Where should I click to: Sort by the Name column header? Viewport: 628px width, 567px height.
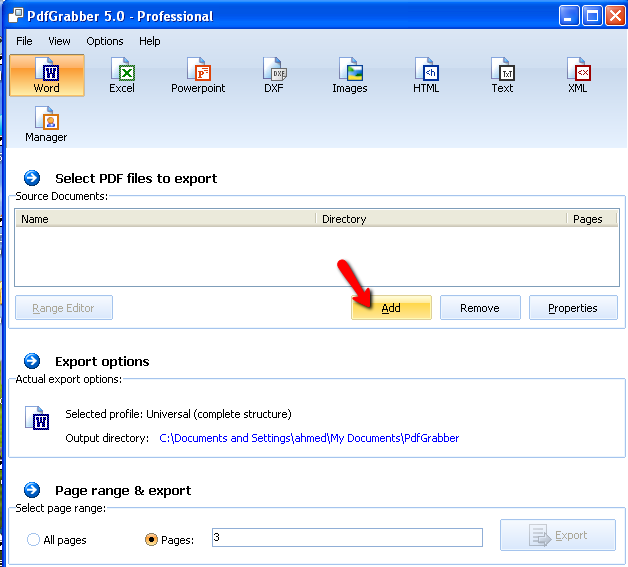point(165,219)
